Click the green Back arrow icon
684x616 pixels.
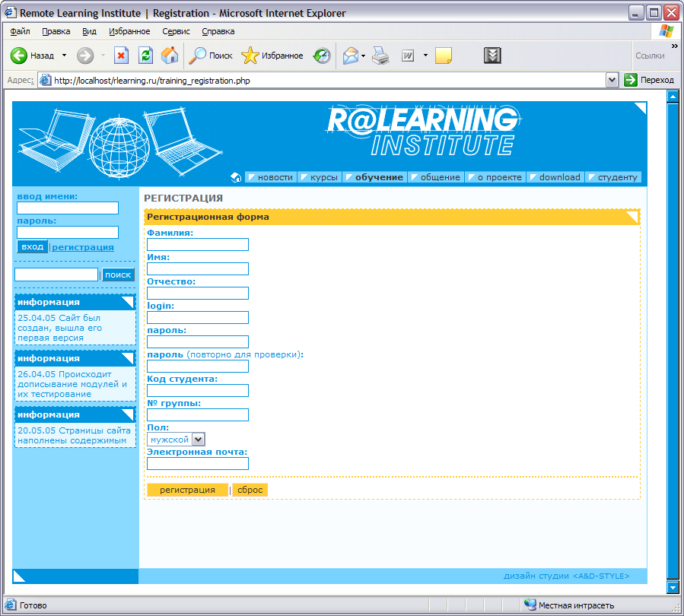tap(19, 56)
